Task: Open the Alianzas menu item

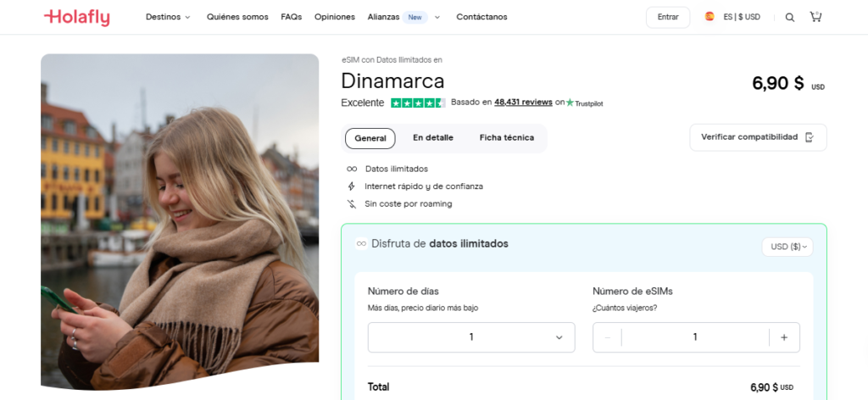Action: pos(383,17)
